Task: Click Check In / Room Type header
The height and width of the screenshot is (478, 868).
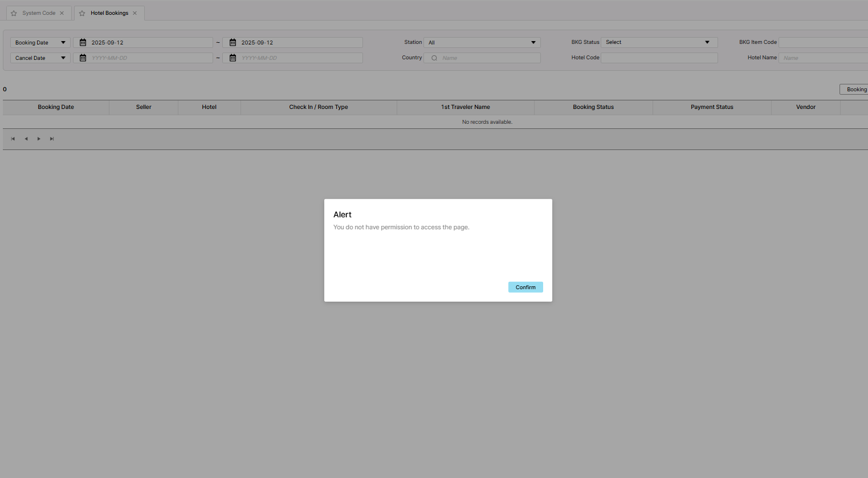Action: [x=319, y=107]
